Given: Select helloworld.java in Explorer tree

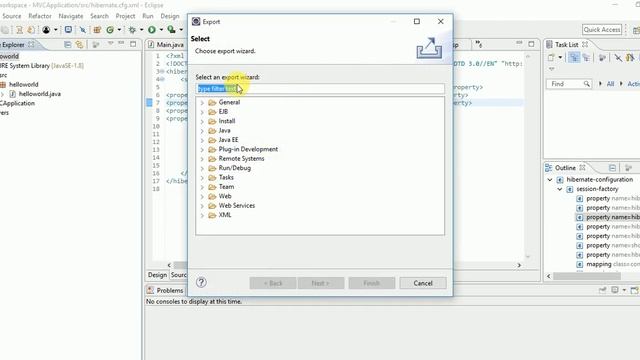Looking at the screenshot, I should pos(40,94).
